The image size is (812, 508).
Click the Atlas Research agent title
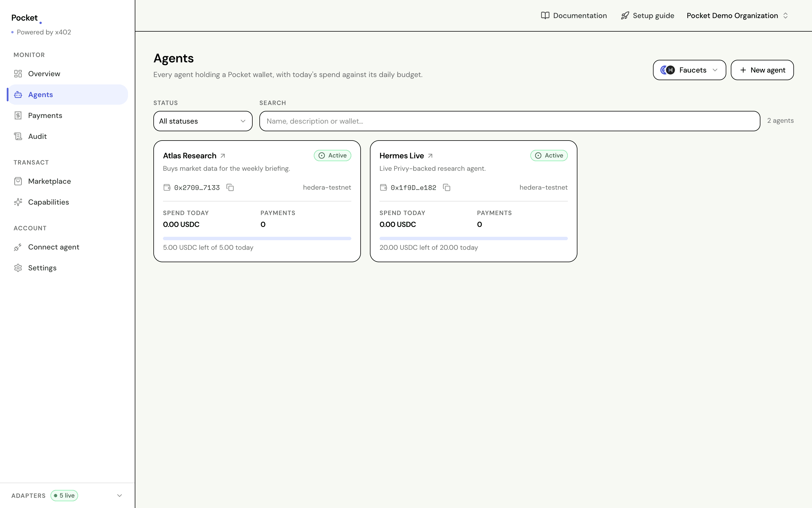point(189,156)
